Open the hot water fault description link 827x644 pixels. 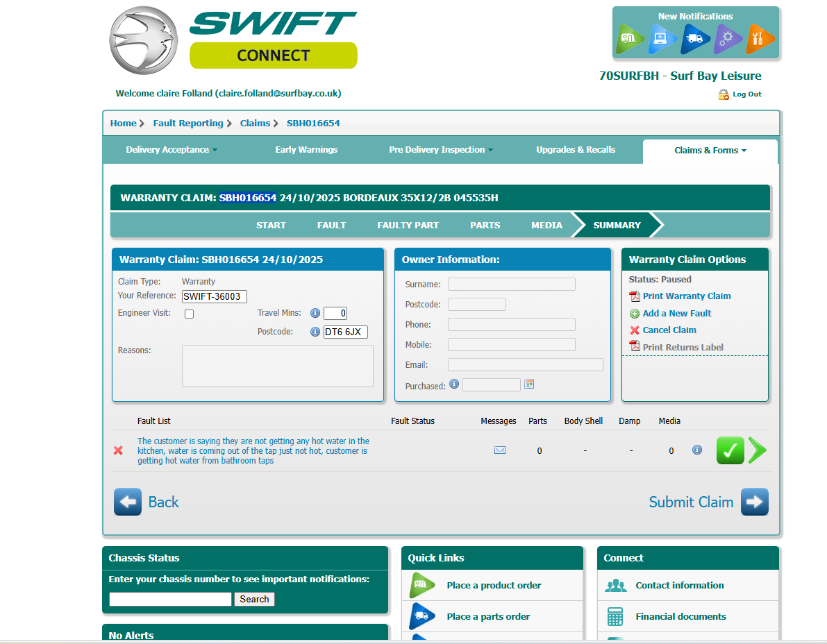point(253,450)
